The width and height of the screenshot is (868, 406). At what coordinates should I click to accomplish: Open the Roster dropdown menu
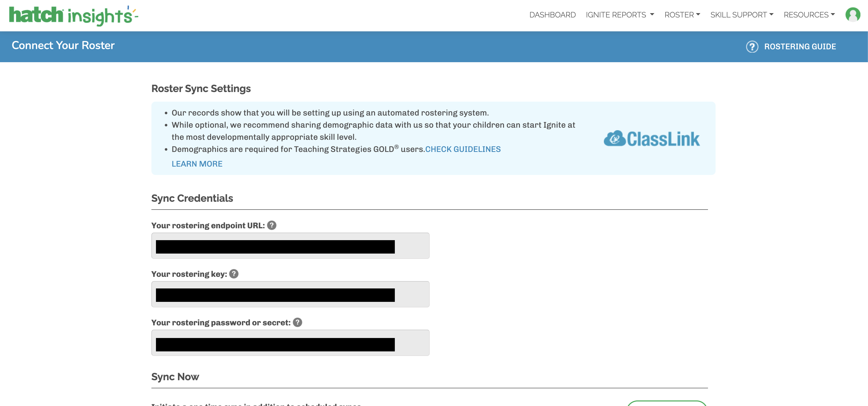(682, 15)
